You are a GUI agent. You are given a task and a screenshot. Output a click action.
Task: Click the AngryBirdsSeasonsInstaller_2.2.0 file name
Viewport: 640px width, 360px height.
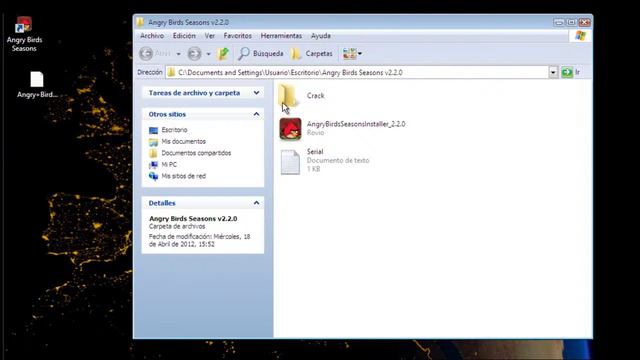point(356,124)
